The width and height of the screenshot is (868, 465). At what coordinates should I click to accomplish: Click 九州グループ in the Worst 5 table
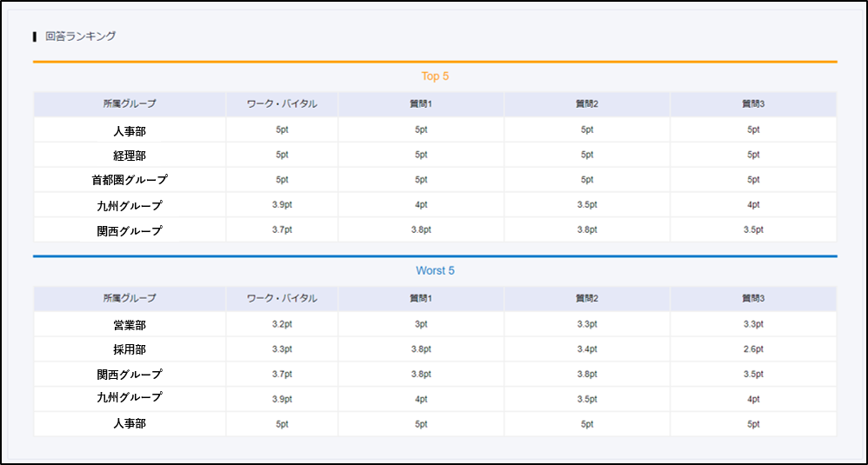[130, 398]
